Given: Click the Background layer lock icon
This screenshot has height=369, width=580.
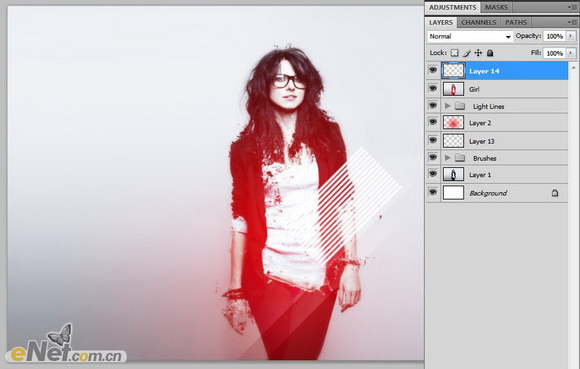Looking at the screenshot, I should [x=555, y=193].
